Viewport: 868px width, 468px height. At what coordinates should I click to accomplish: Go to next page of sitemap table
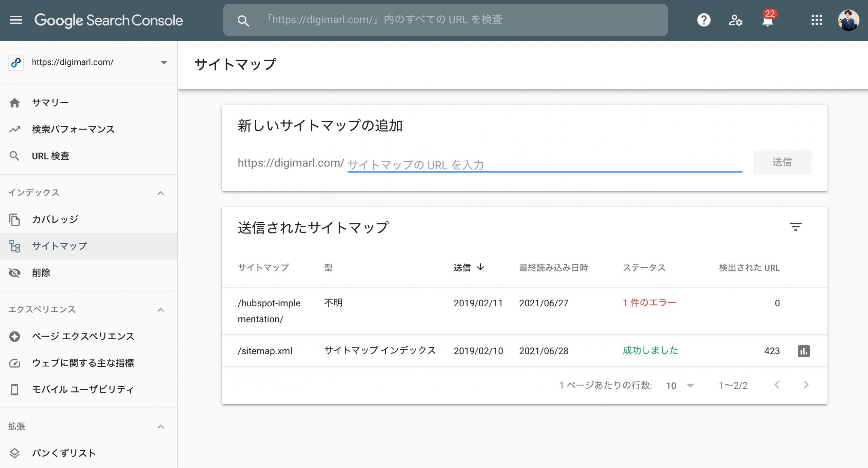click(x=806, y=385)
